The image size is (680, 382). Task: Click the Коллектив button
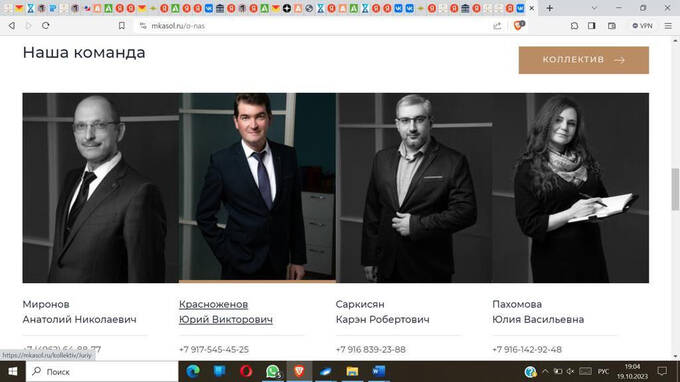coord(584,60)
